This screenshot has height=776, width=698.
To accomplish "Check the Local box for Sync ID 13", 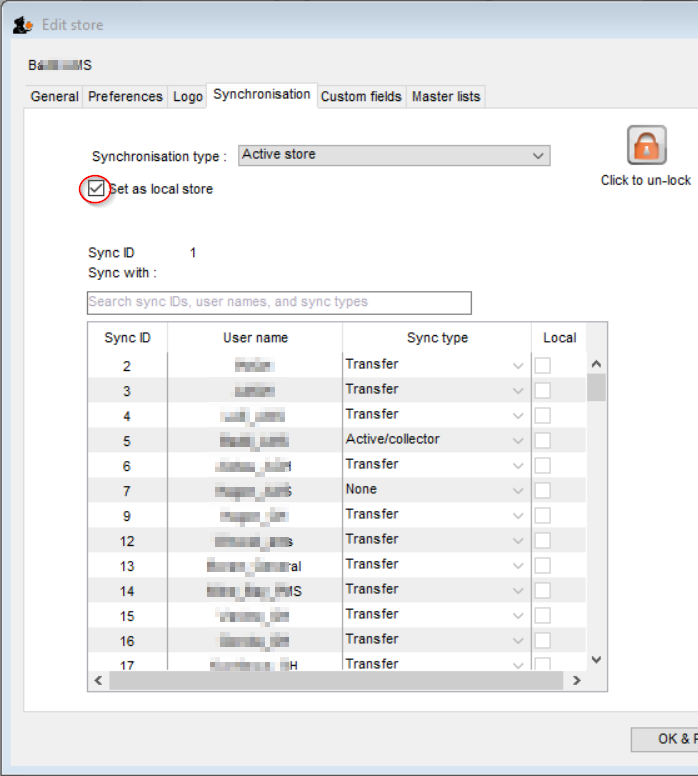I will point(542,565).
